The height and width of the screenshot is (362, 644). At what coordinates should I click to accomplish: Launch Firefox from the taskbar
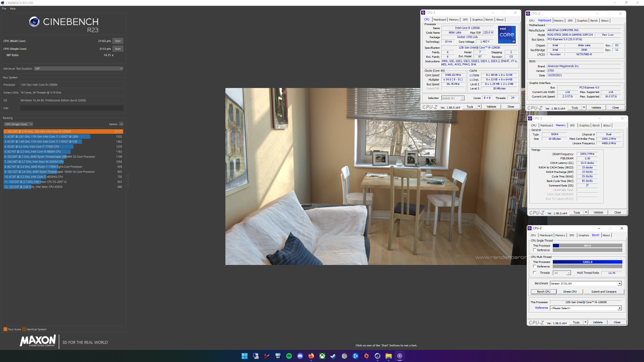point(310,356)
